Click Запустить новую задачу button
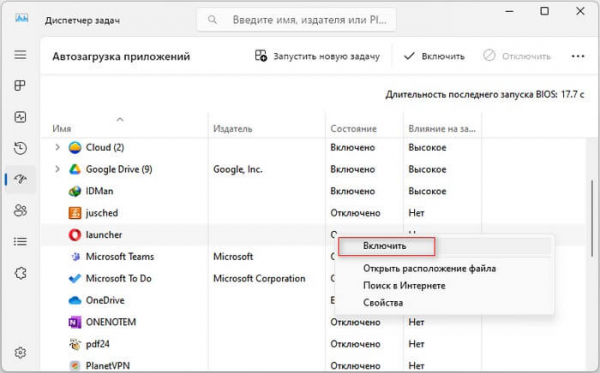This screenshot has width=600, height=373. (x=317, y=56)
